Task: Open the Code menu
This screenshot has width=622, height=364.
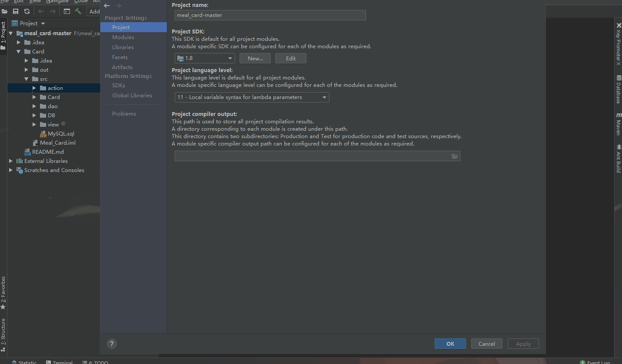Action: 81,2
